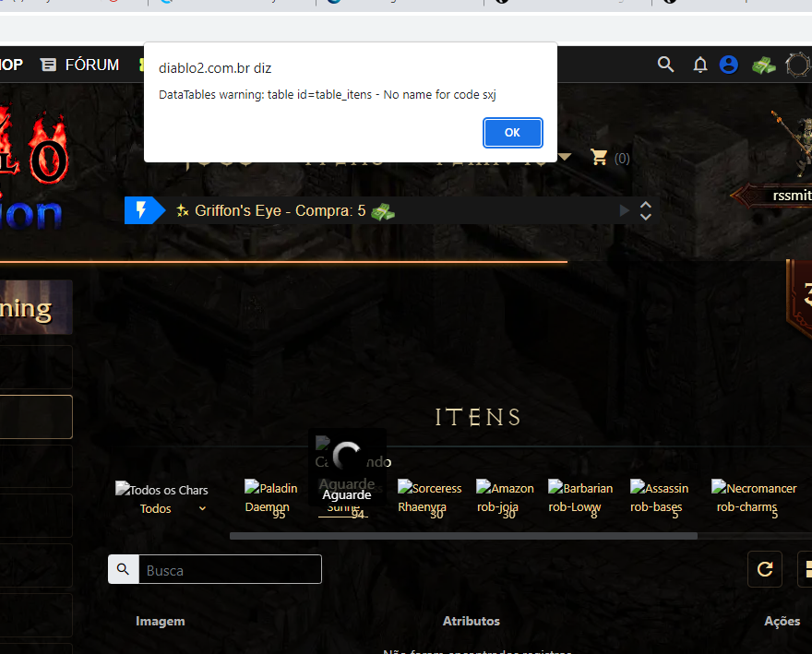The height and width of the screenshot is (654, 812).
Task: Open site search magnifier icon
Action: click(665, 65)
